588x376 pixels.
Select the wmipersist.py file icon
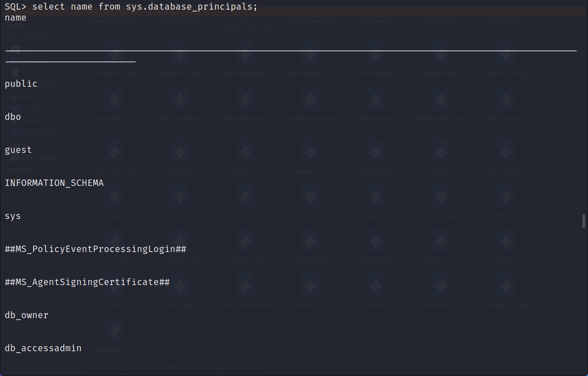506,285
